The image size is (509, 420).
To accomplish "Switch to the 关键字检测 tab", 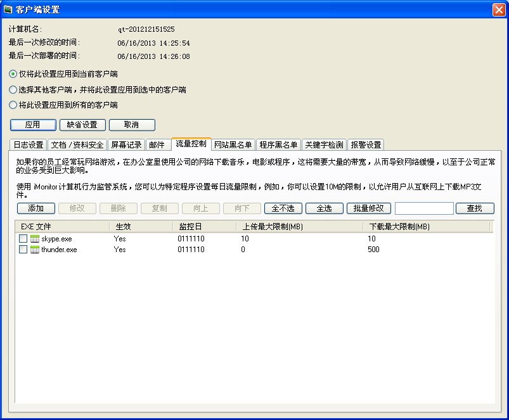I will click(x=324, y=144).
